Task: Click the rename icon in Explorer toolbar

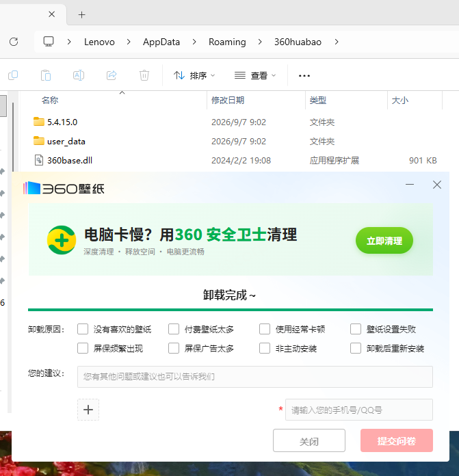Action: point(79,75)
